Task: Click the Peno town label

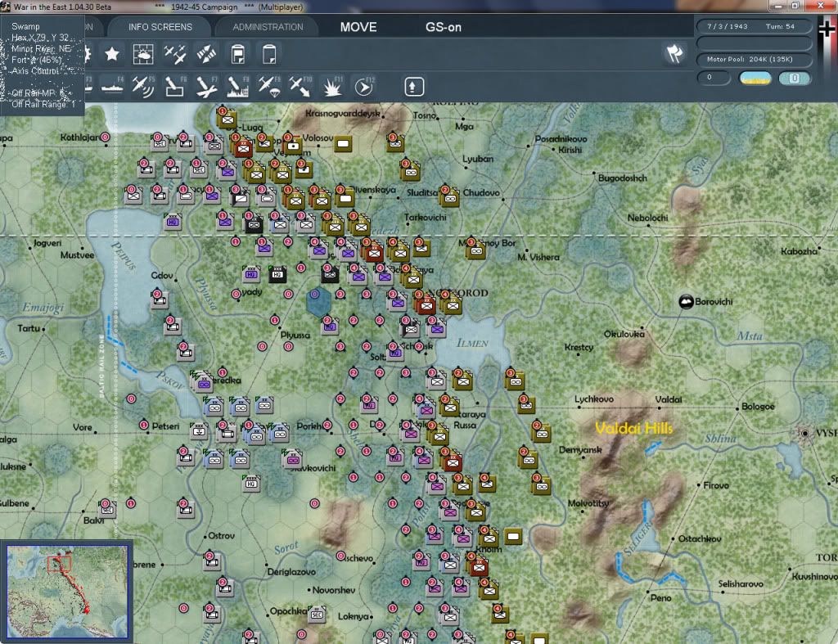Action: click(x=660, y=598)
